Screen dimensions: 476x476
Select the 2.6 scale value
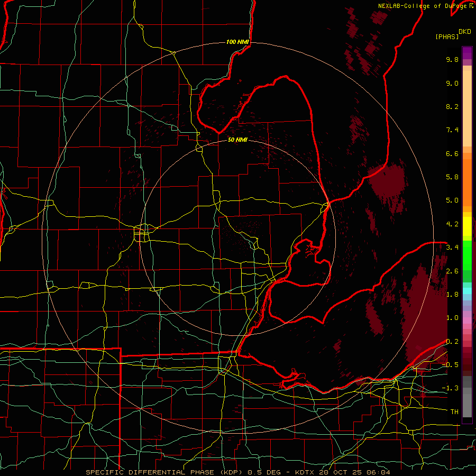click(x=452, y=271)
